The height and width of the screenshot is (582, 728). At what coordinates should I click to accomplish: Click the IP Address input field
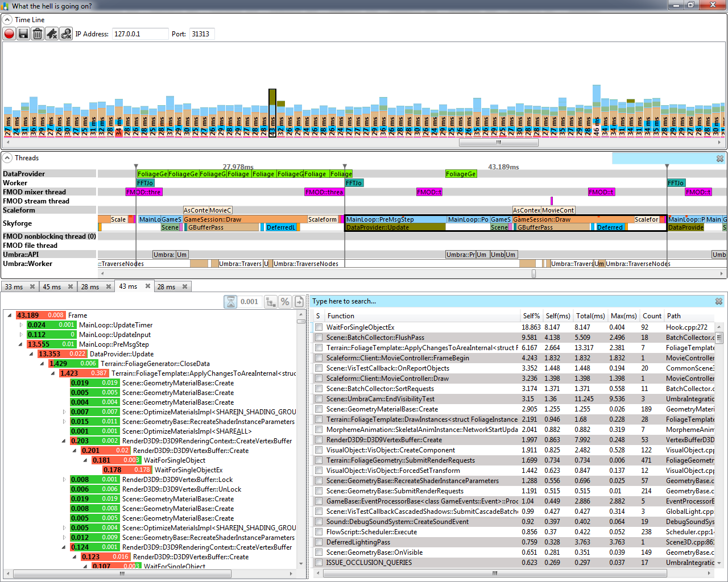click(140, 34)
